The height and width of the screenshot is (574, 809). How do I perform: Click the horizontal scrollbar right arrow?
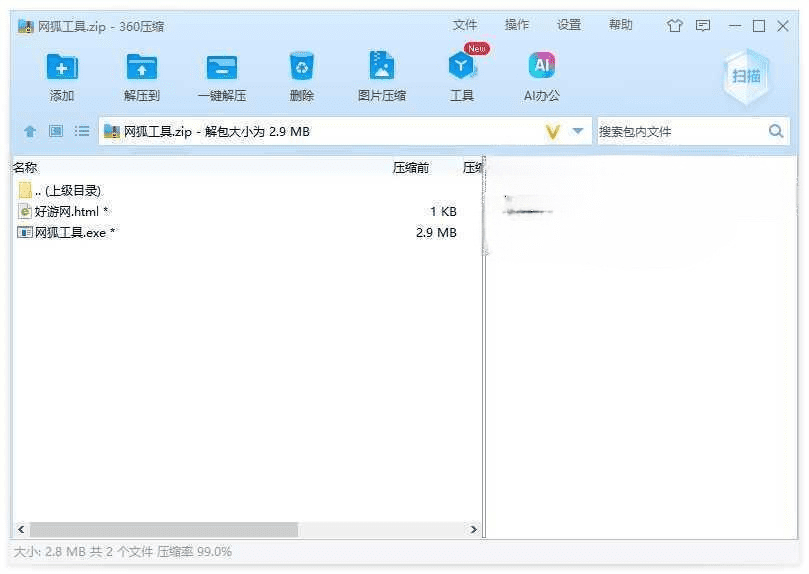tap(475, 529)
